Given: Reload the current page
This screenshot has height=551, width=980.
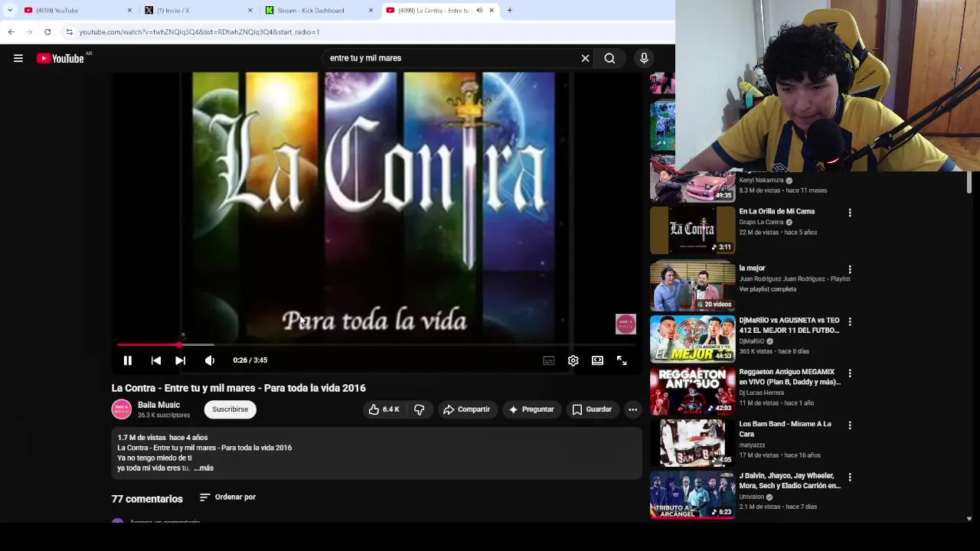Looking at the screenshot, I should (x=47, y=32).
